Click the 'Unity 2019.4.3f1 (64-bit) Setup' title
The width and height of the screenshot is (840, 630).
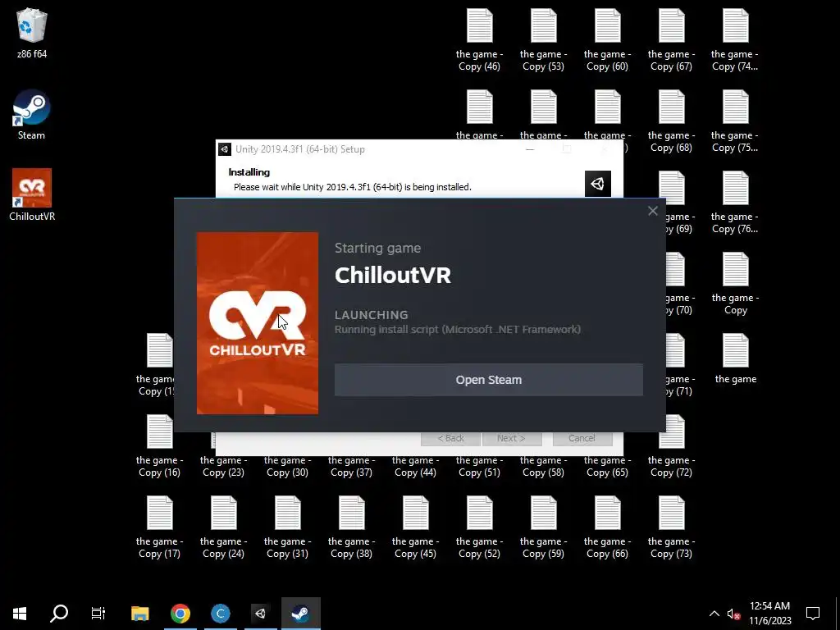coord(300,149)
